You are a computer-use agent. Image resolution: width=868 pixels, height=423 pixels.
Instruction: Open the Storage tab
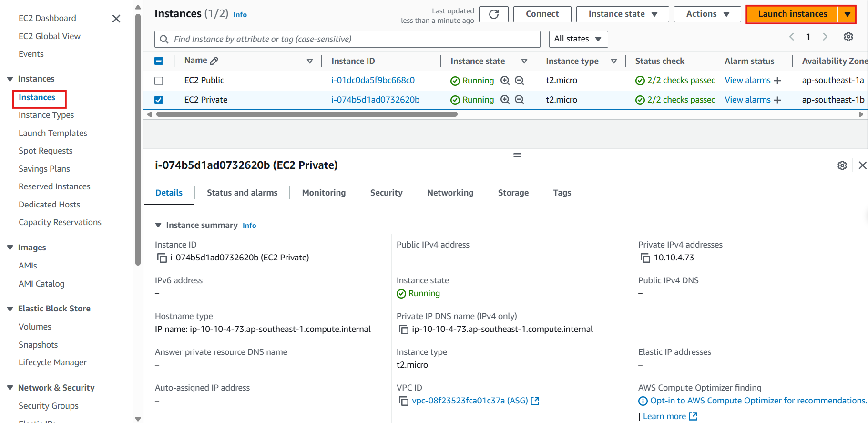tap(513, 193)
